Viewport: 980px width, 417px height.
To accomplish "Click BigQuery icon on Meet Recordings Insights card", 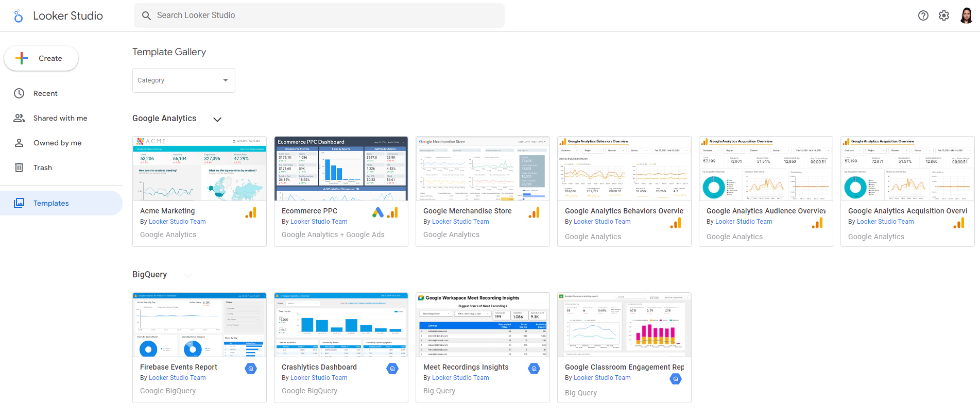I will pos(534,369).
